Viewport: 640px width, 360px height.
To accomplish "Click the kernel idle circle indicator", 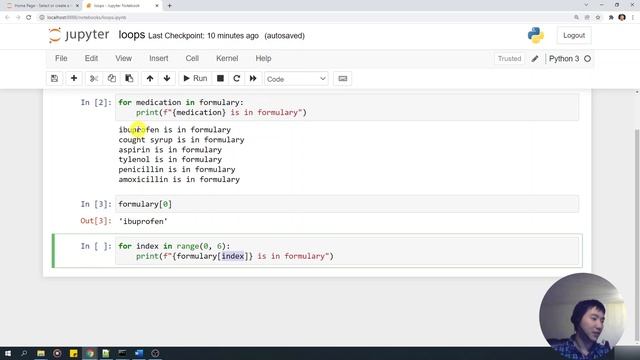I will pos(587,59).
